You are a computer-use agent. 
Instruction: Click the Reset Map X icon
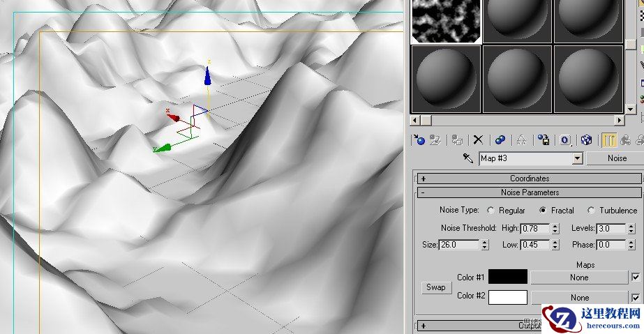click(x=478, y=140)
